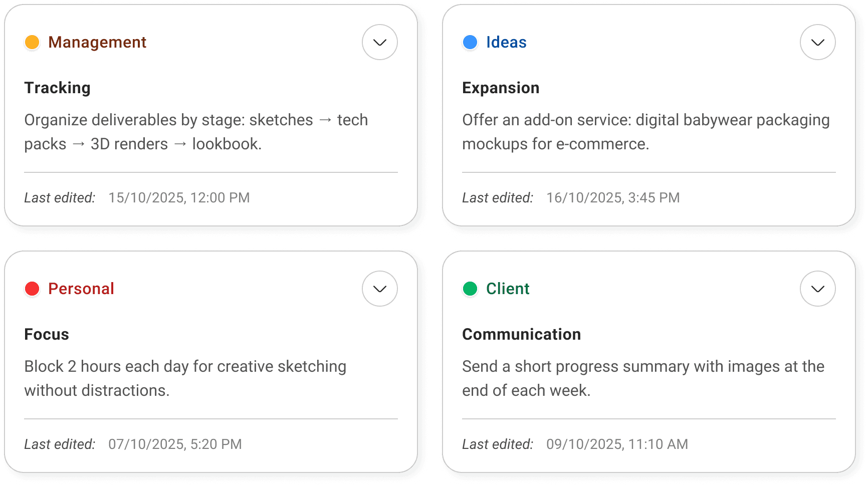Open the Expansion note title
The width and height of the screenshot is (868, 485).
(x=501, y=88)
